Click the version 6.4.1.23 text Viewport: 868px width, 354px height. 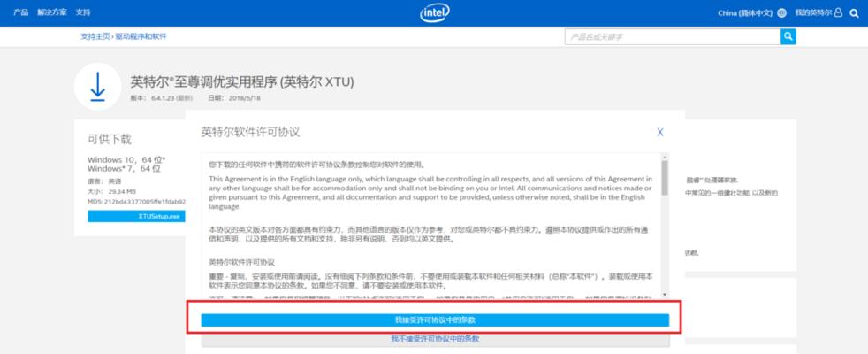click(161, 98)
